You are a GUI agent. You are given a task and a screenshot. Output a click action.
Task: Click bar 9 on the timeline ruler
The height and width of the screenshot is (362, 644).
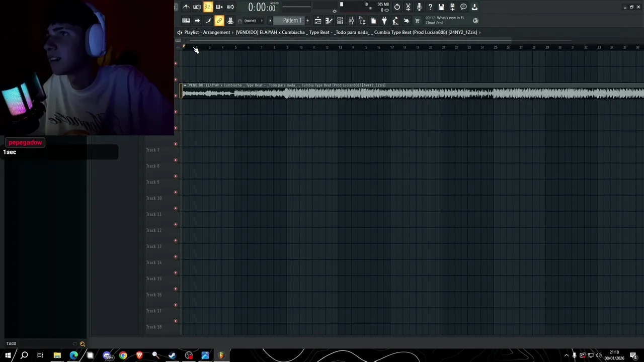coord(287,48)
